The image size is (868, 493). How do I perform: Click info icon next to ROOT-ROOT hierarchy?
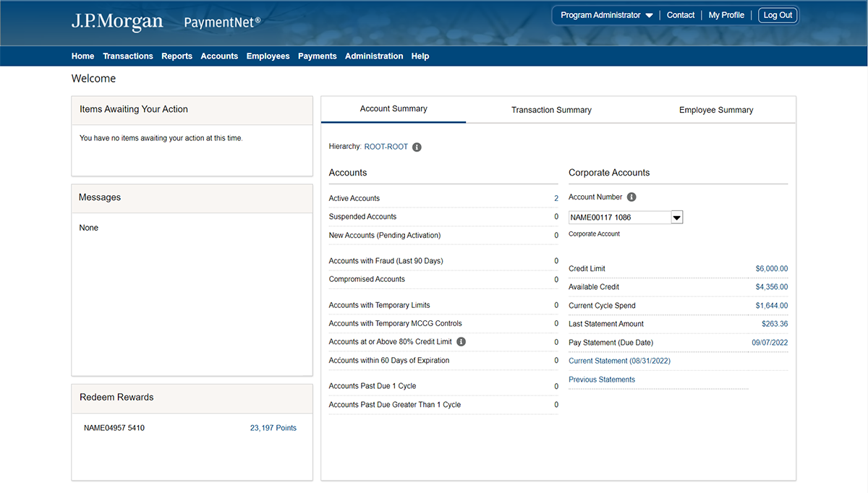(417, 147)
